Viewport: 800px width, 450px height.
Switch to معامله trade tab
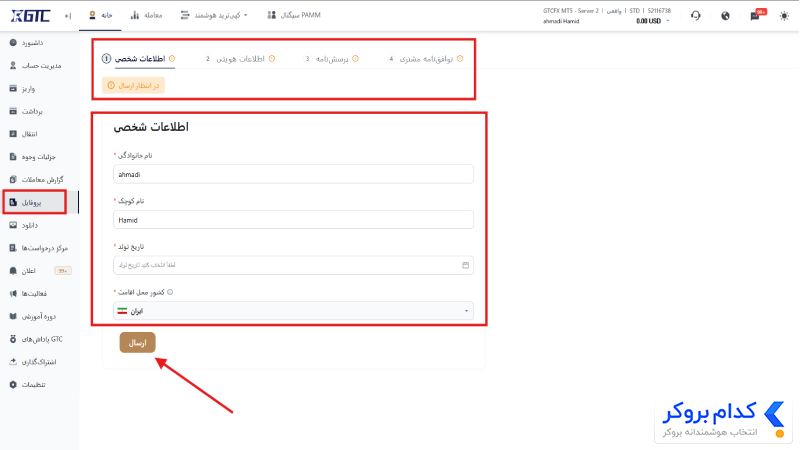[x=146, y=15]
